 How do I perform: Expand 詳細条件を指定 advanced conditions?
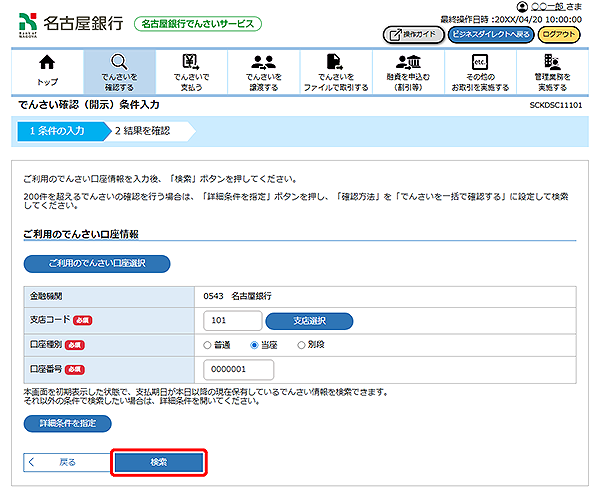pos(67,423)
